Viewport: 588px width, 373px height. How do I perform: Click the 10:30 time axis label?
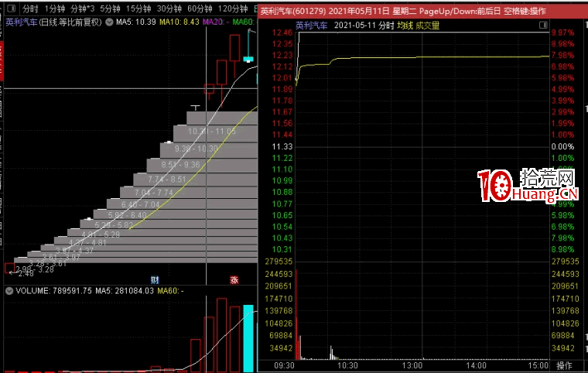coord(347,365)
